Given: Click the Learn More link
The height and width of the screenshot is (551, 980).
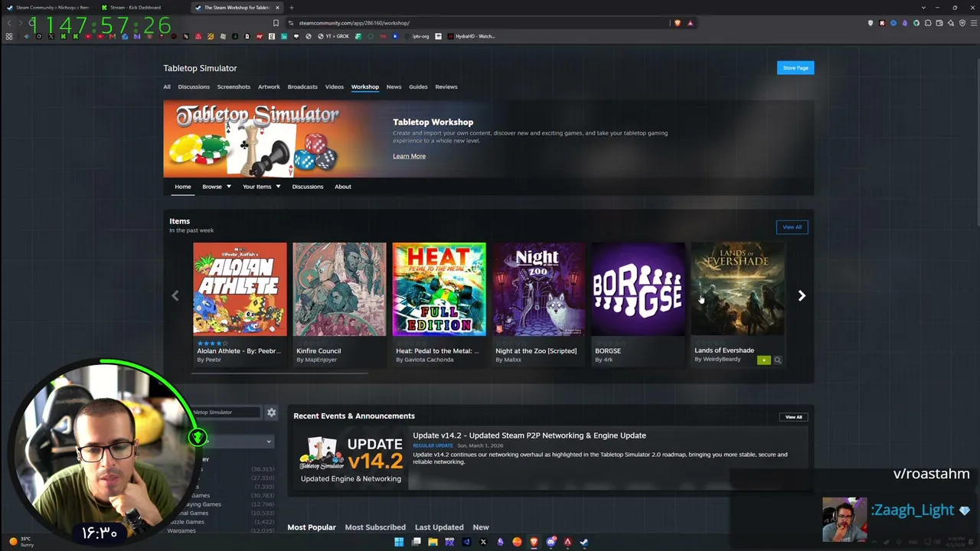Looking at the screenshot, I should click(x=409, y=156).
